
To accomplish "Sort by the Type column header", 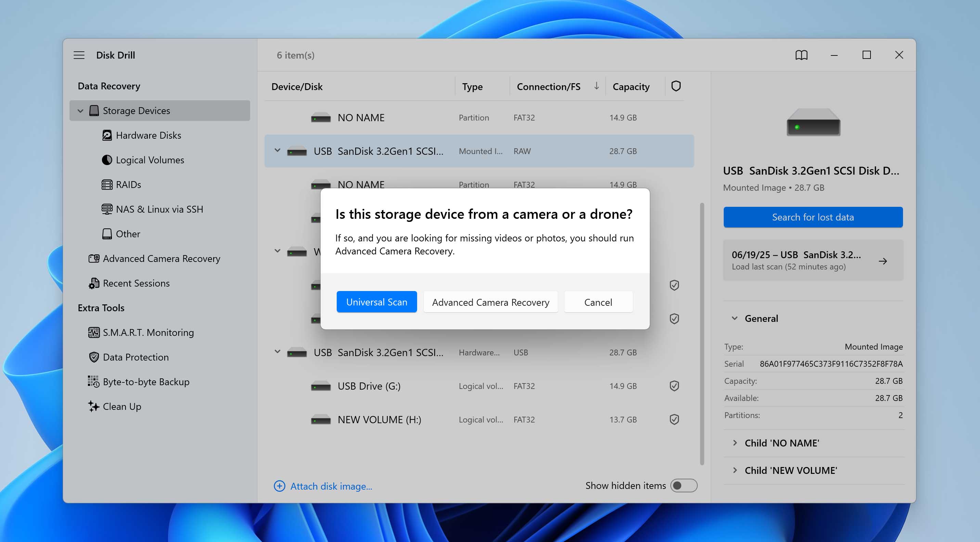I will (472, 87).
